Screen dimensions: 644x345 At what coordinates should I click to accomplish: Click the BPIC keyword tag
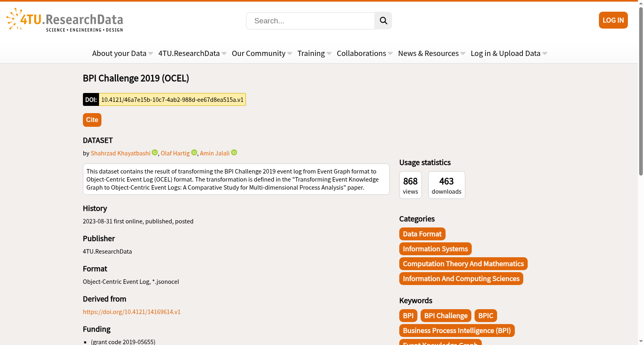(x=486, y=316)
